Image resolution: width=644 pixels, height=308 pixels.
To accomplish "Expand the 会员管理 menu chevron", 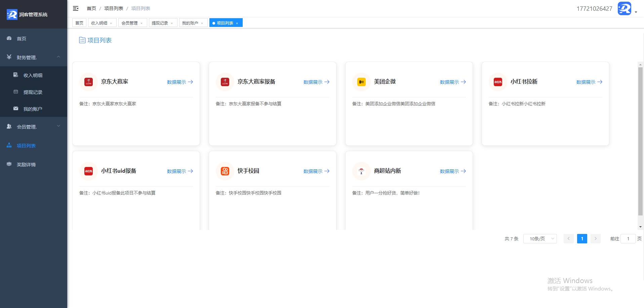I will 58,126.
